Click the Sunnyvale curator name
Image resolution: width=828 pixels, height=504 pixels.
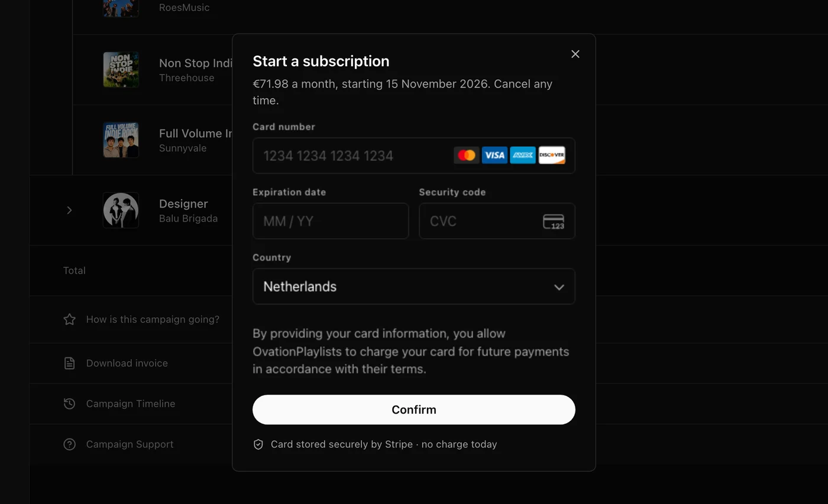click(x=183, y=148)
